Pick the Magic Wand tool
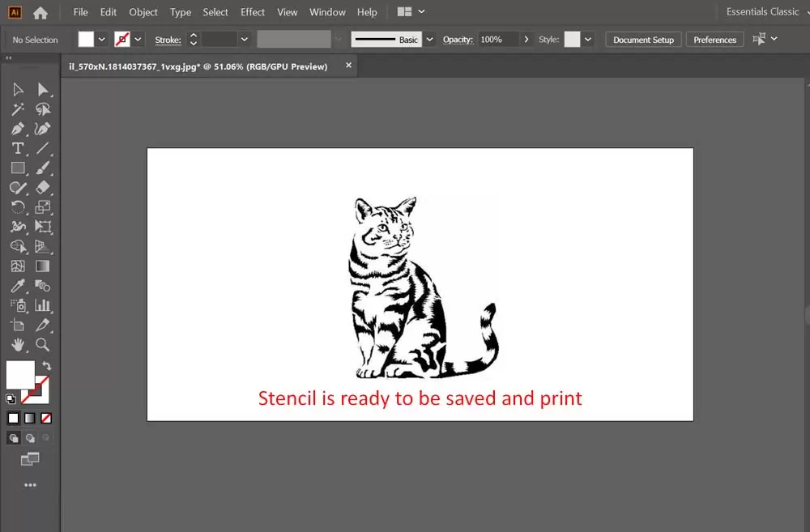 18,109
